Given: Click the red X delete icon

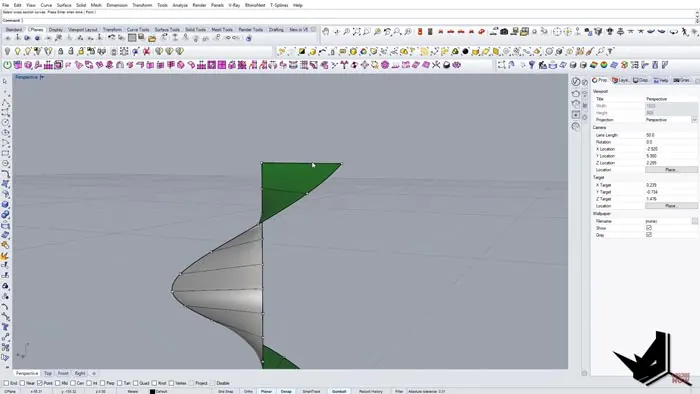Looking at the screenshot, I should tap(146, 51).
